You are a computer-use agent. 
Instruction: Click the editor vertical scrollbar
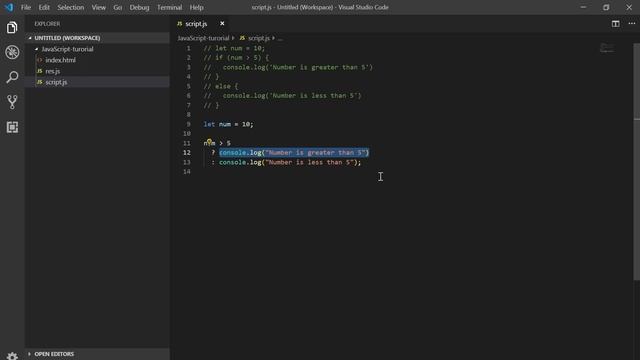point(637,161)
